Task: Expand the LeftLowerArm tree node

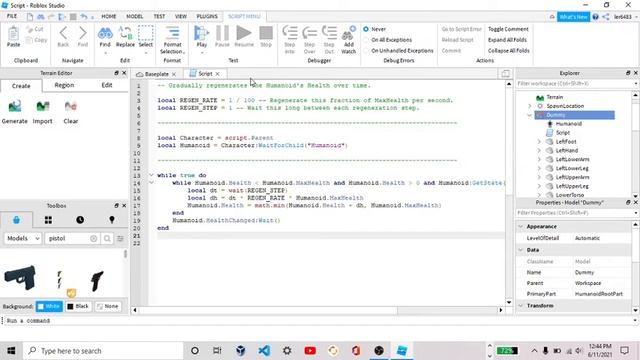Action: coord(539,160)
